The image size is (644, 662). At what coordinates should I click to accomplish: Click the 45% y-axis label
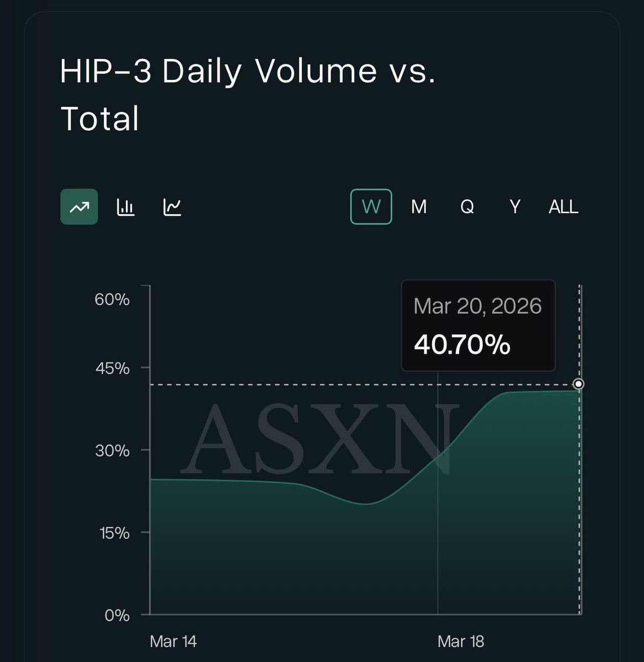click(x=112, y=369)
